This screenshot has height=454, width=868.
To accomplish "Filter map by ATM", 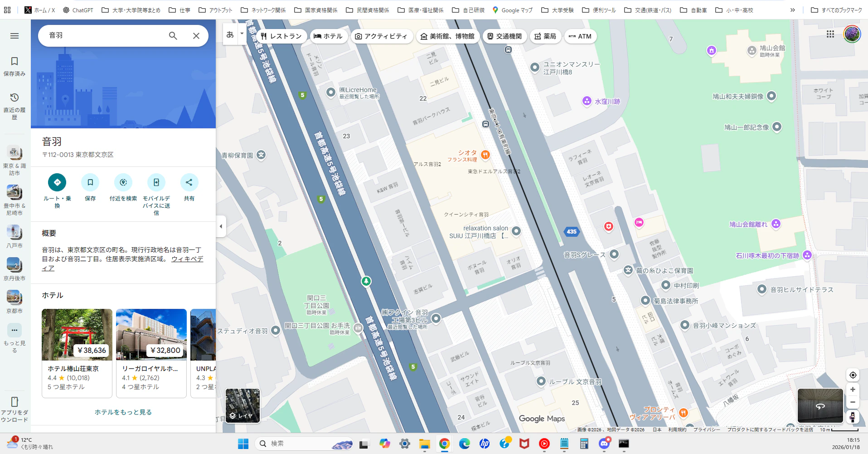I will (x=580, y=36).
